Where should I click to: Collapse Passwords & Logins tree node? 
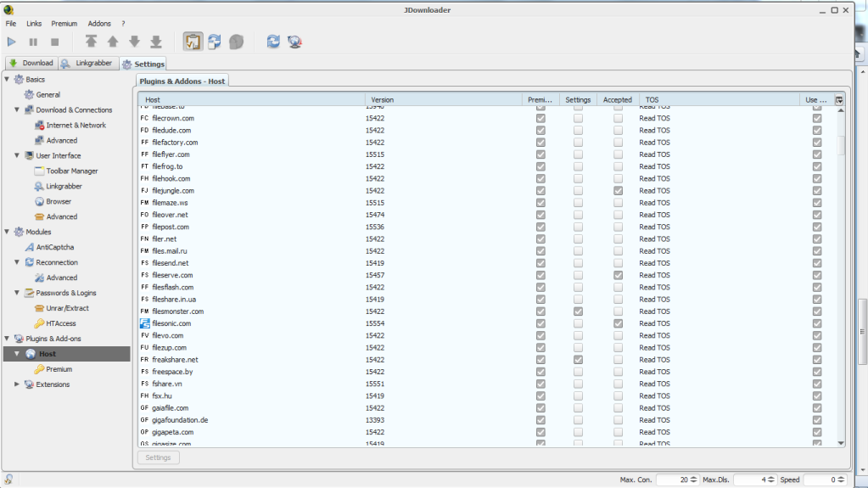[x=17, y=293]
